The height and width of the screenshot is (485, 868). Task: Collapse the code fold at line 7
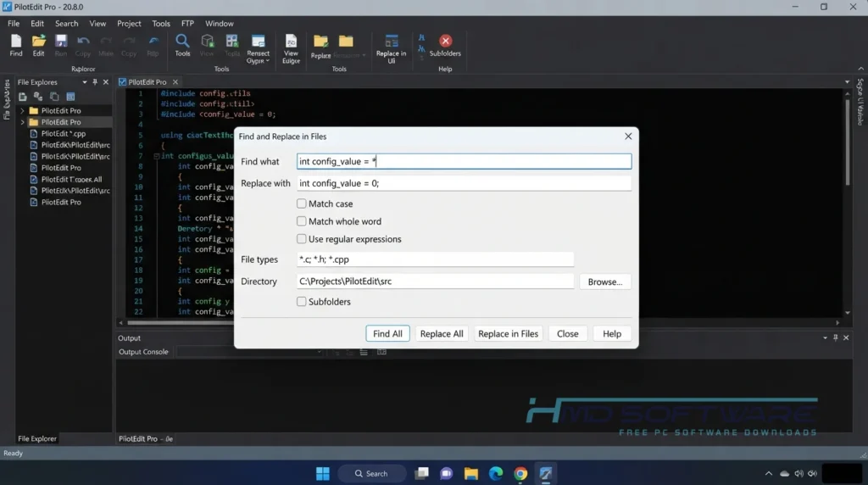pyautogui.click(x=156, y=156)
